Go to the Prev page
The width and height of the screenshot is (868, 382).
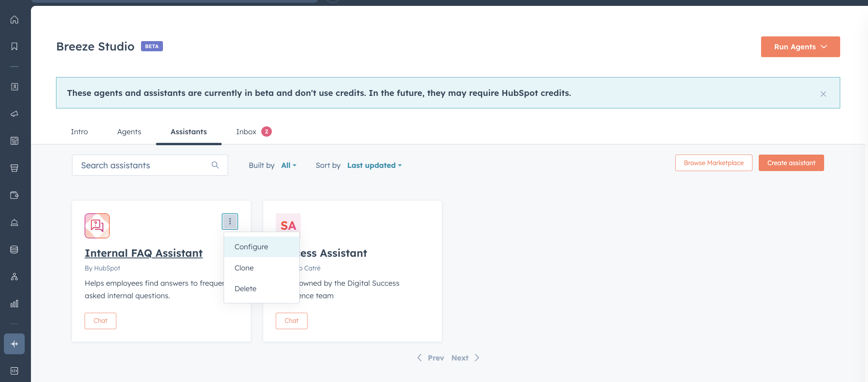pos(430,358)
